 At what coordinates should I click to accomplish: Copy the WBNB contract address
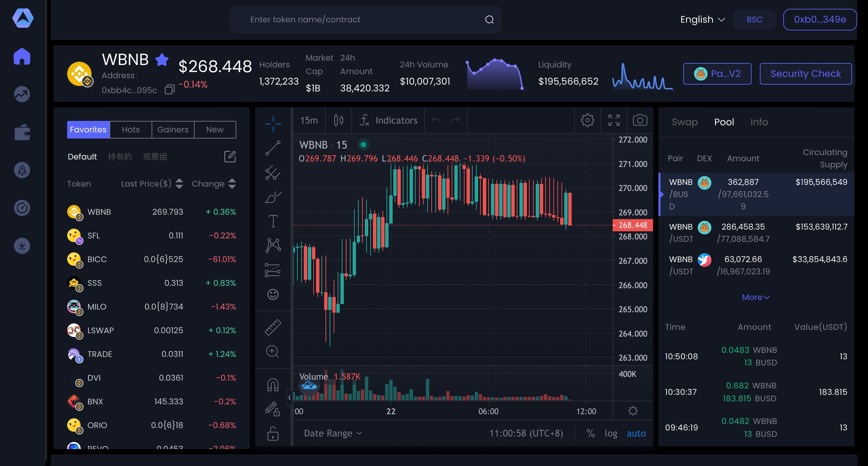point(170,90)
